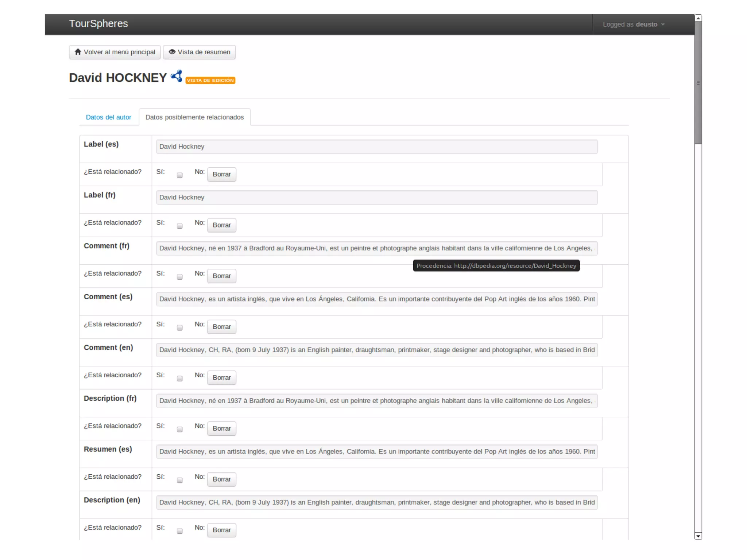Click Borrar under Description (fr)
747x560 pixels.
[221, 428]
